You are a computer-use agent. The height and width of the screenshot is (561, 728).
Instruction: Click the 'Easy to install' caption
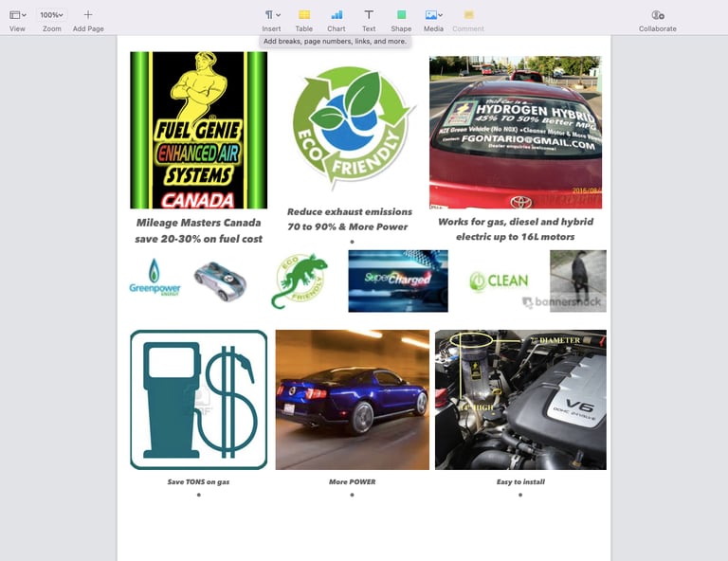tap(520, 482)
